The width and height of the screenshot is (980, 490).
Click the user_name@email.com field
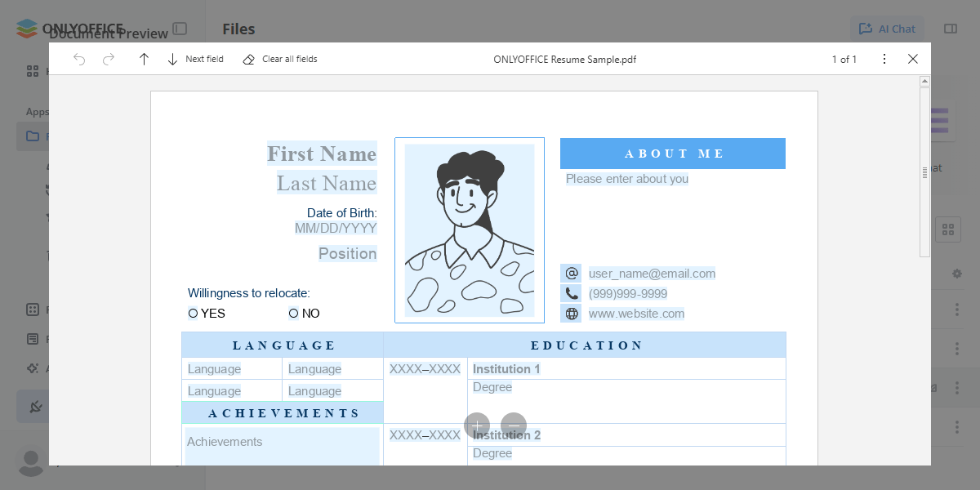pyautogui.click(x=652, y=274)
